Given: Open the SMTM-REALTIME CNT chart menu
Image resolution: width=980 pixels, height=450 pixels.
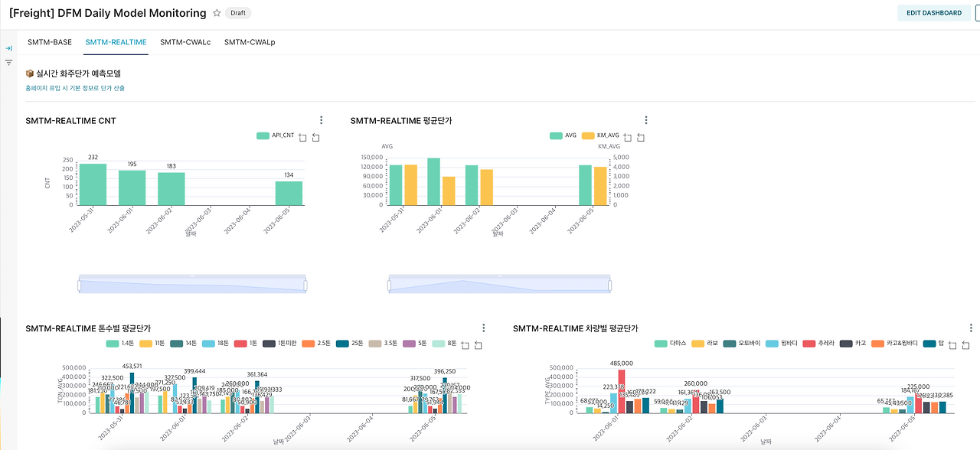Looking at the screenshot, I should (x=322, y=120).
